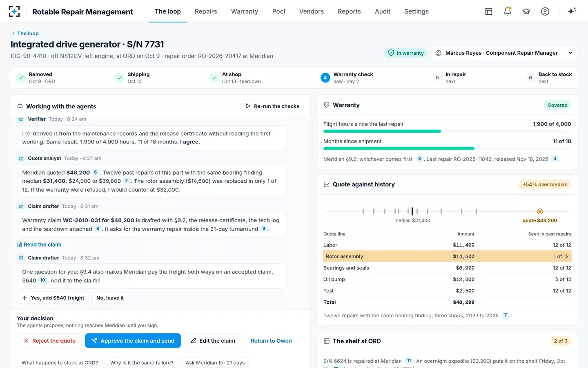Go to the Warranty tab
588x368 pixels.
[x=245, y=11]
